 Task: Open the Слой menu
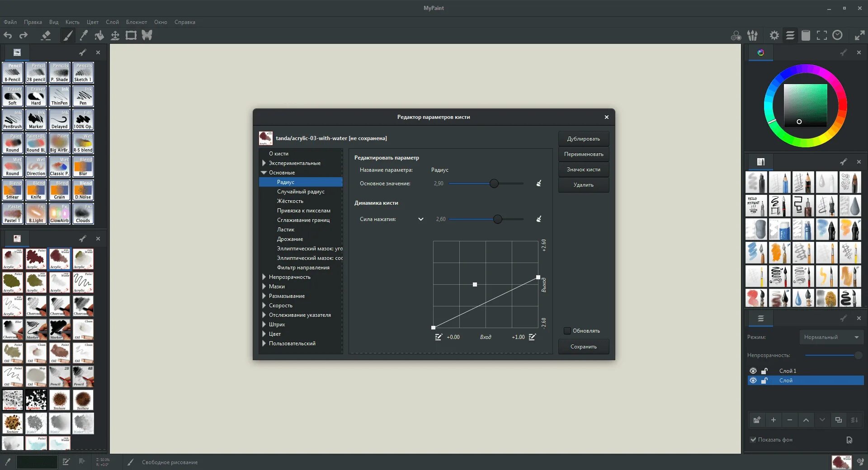tap(112, 22)
